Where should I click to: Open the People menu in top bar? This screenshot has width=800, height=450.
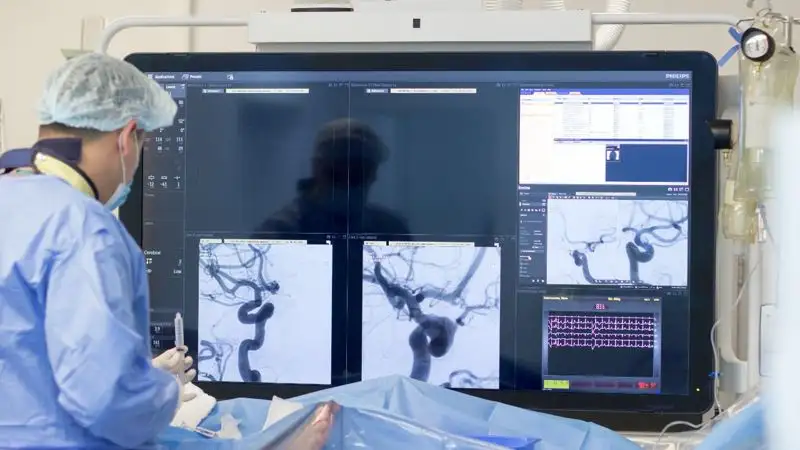(x=194, y=76)
